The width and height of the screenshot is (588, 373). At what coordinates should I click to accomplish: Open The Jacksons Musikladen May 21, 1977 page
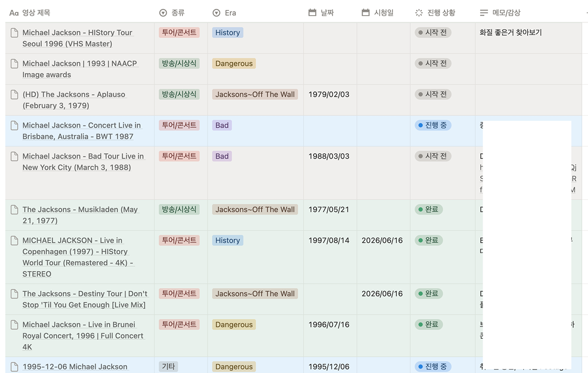[x=80, y=215]
